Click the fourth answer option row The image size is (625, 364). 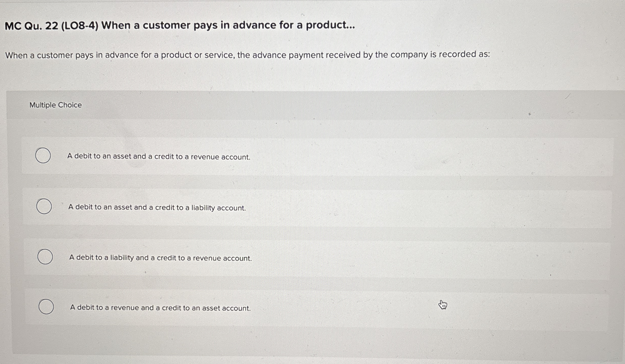pyautogui.click(x=160, y=308)
